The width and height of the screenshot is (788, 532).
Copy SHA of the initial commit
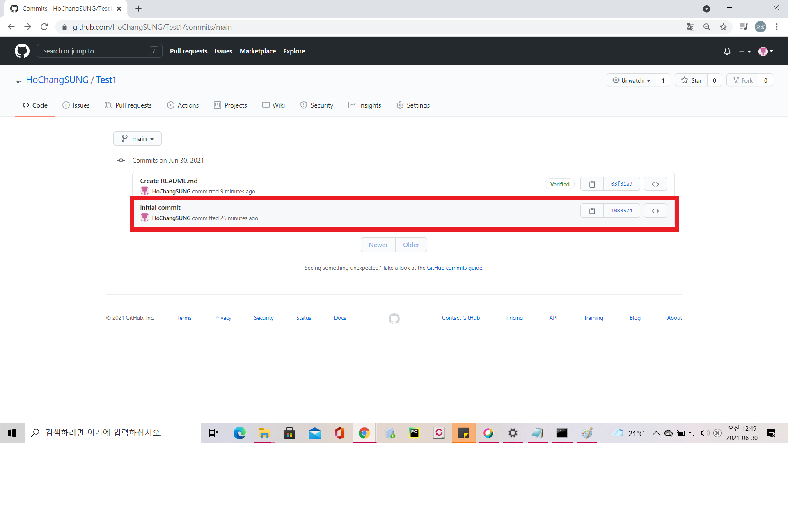click(592, 211)
